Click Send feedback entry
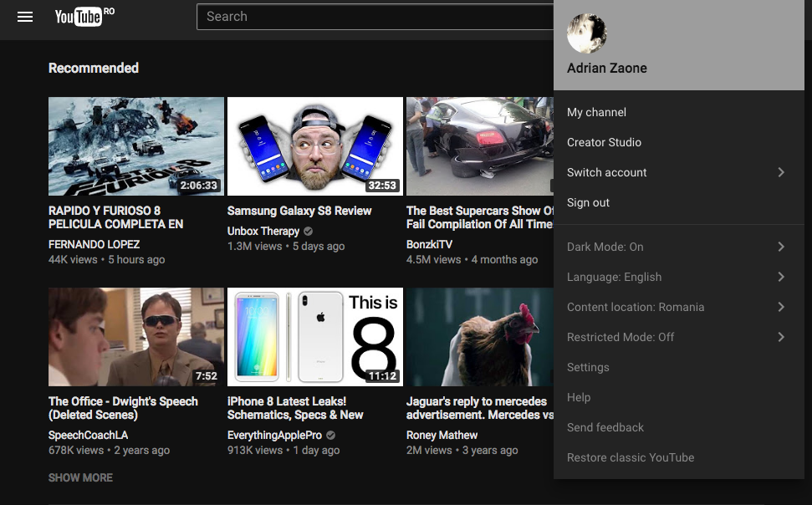This screenshot has height=505, width=812. (x=605, y=427)
